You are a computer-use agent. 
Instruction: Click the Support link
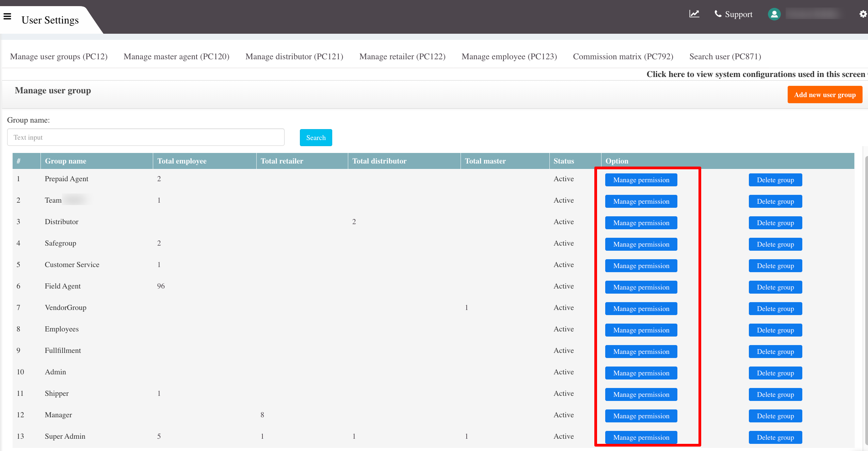[738, 14]
